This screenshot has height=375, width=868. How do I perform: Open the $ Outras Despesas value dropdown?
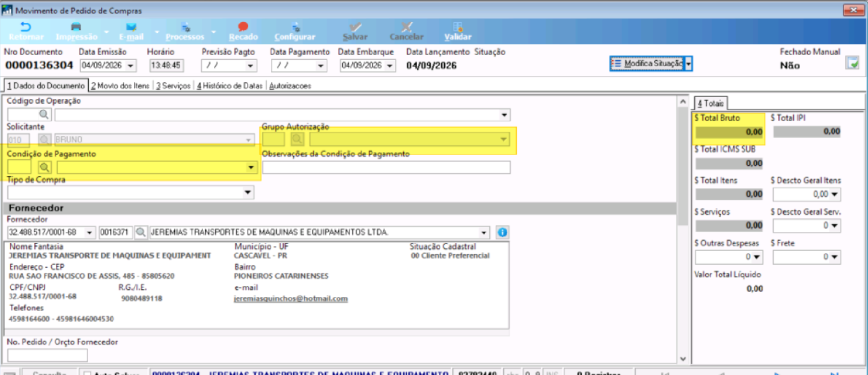coord(756,257)
